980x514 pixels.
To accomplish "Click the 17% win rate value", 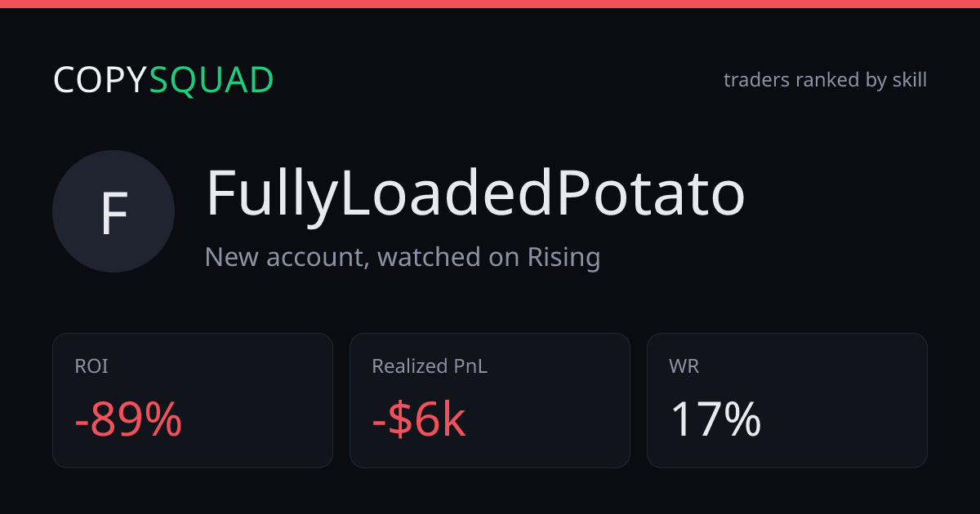I will [x=715, y=420].
